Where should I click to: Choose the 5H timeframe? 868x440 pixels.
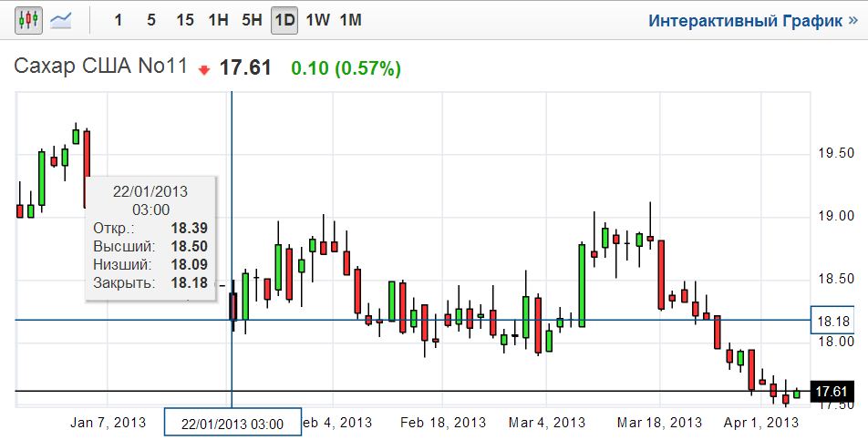click(x=252, y=20)
